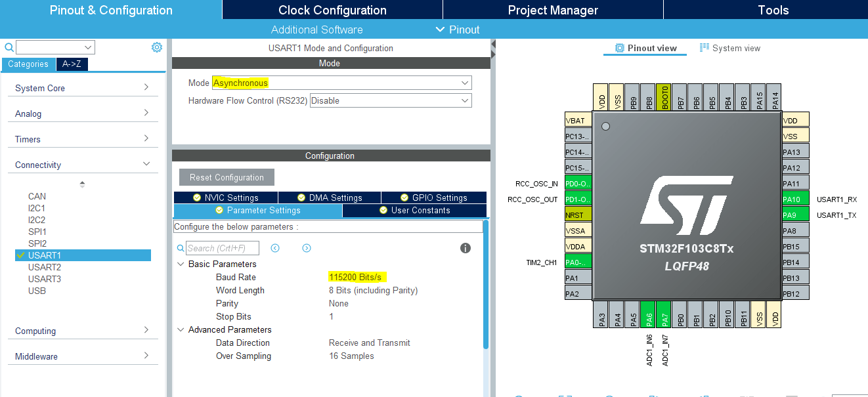Select I2C1 peripheral

click(37, 208)
